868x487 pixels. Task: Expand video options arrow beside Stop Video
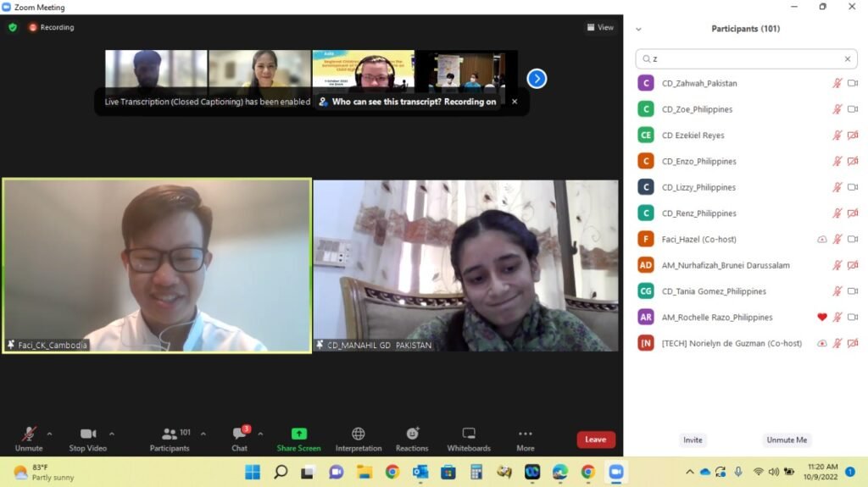(112, 434)
